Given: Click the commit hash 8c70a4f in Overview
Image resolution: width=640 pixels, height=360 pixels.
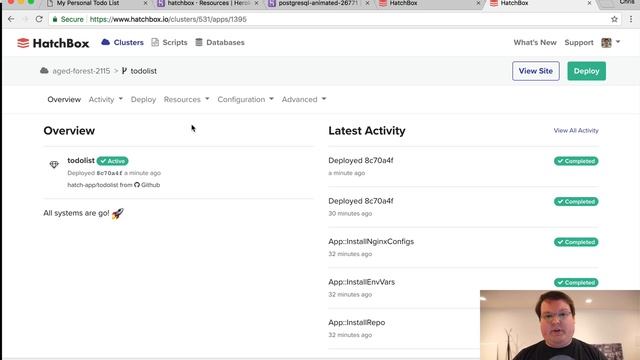Looking at the screenshot, I should pyautogui.click(x=109, y=173).
